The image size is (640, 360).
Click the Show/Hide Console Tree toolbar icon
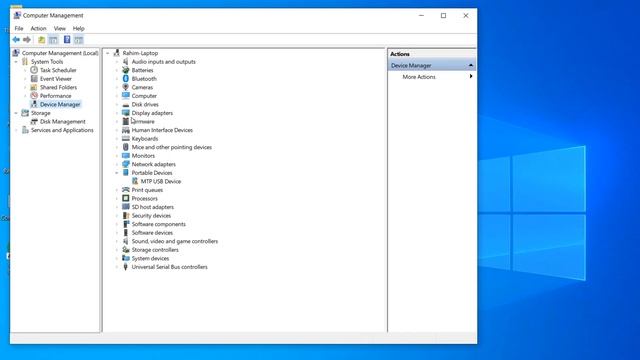(53, 40)
